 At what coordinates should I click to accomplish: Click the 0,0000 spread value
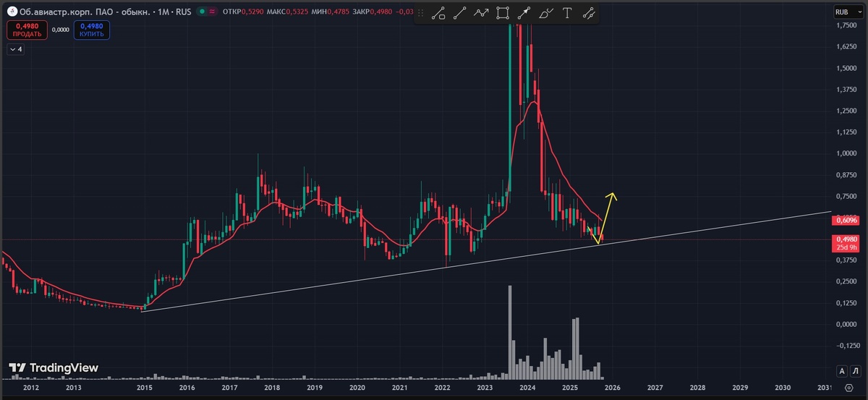tap(61, 30)
